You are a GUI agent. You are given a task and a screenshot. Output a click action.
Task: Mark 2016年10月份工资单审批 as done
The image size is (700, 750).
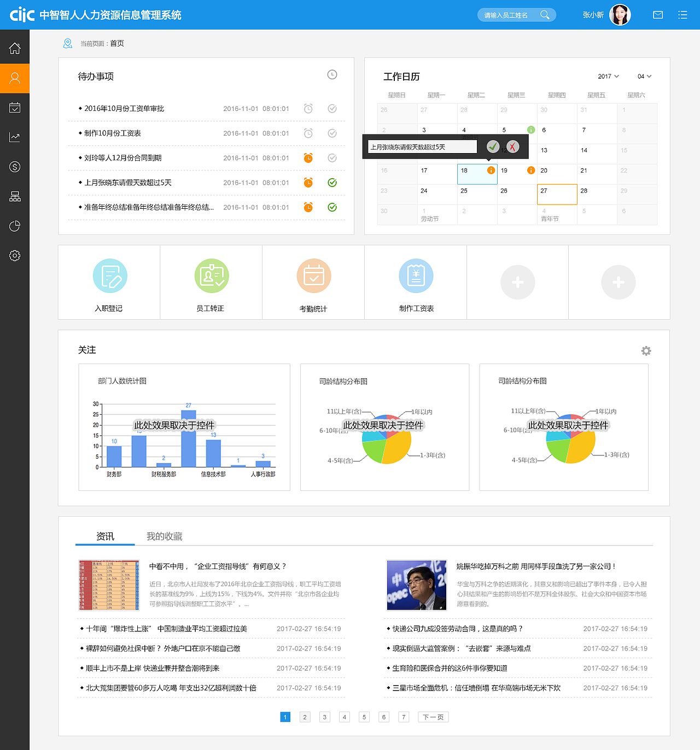pos(332,108)
